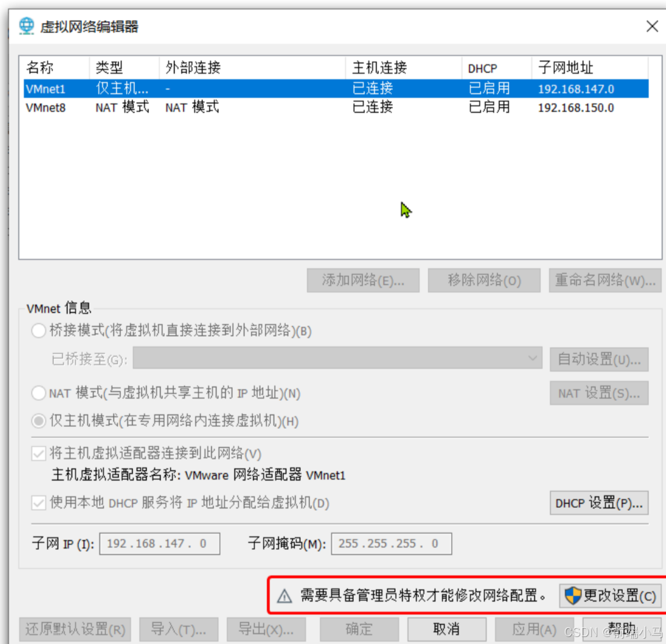Click VMnet1 已启用 DHCP cell
This screenshot has width=666, height=644.
coord(489,88)
